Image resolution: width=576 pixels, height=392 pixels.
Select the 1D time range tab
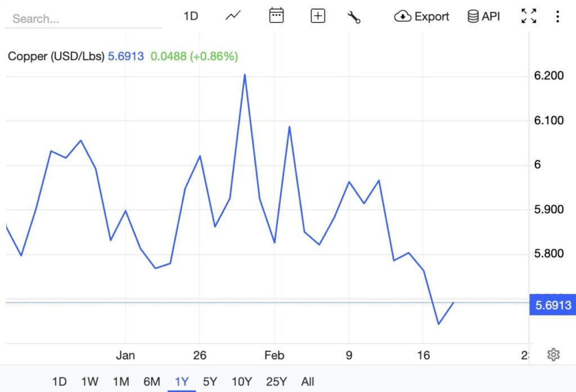[59, 382]
